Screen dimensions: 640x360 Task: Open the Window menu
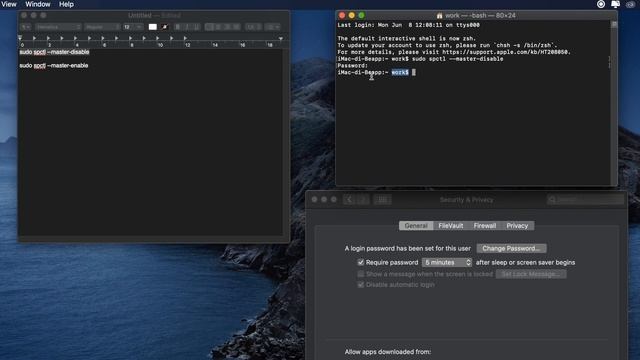(38, 4)
